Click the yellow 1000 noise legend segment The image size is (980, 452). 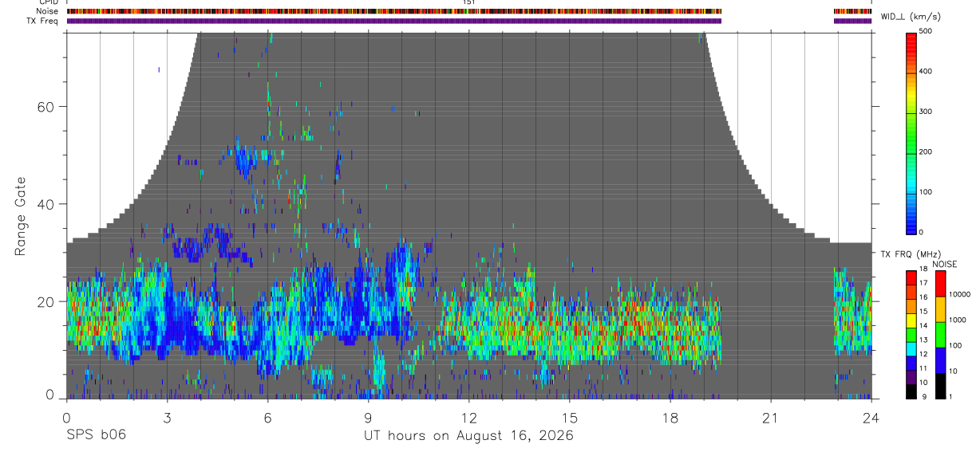pyautogui.click(x=940, y=309)
